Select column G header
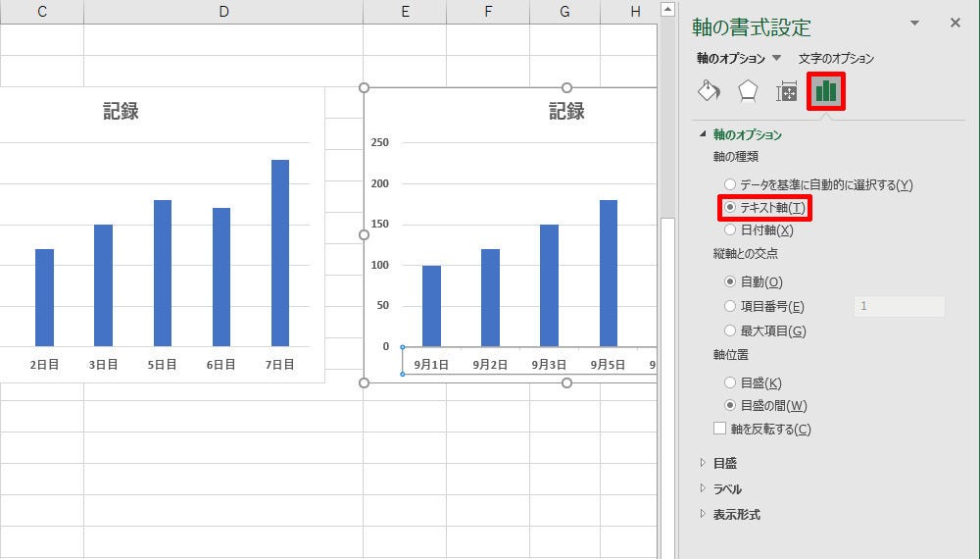 (x=564, y=12)
